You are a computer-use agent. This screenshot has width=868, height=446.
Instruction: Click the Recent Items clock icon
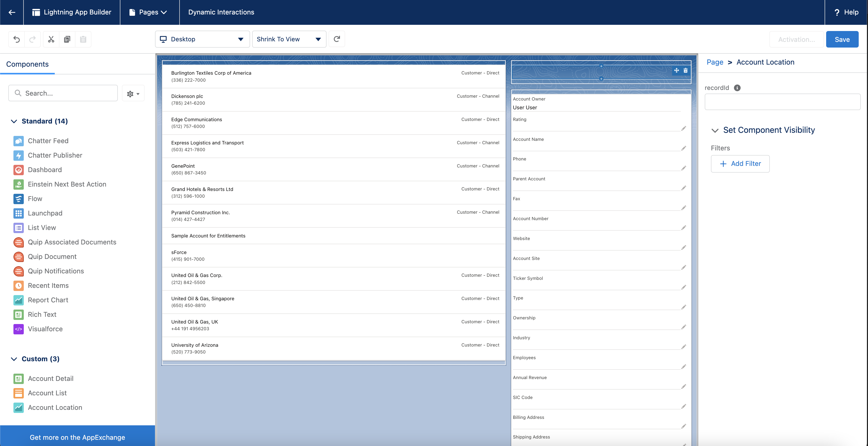click(19, 286)
